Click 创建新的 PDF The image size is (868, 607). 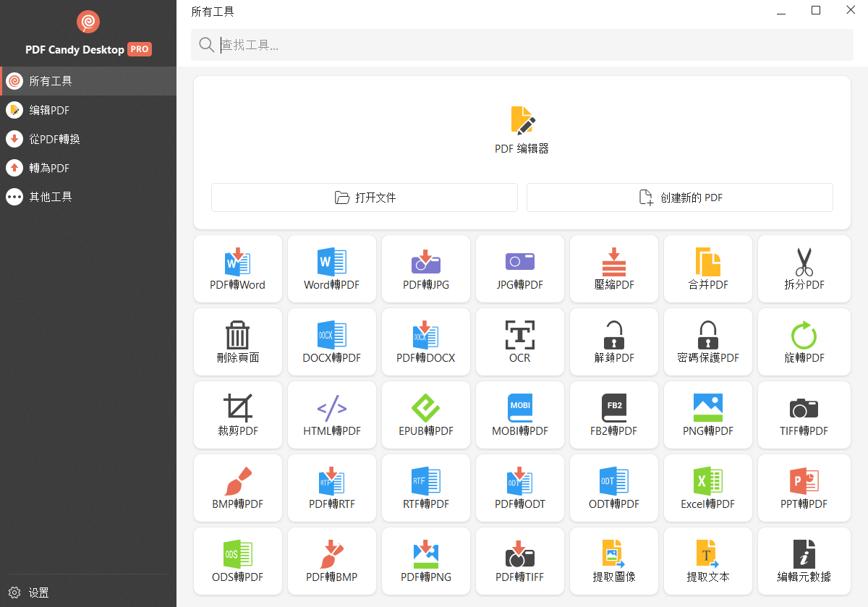(x=679, y=197)
